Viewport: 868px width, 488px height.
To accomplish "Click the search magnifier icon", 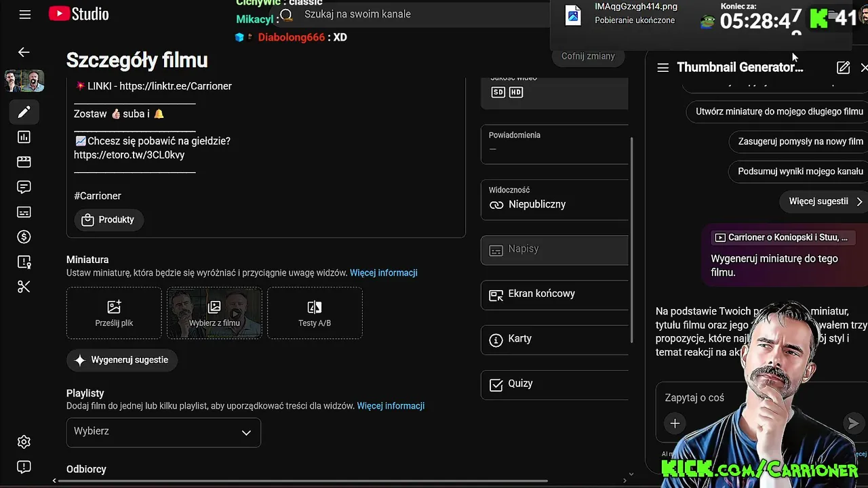I will point(286,15).
